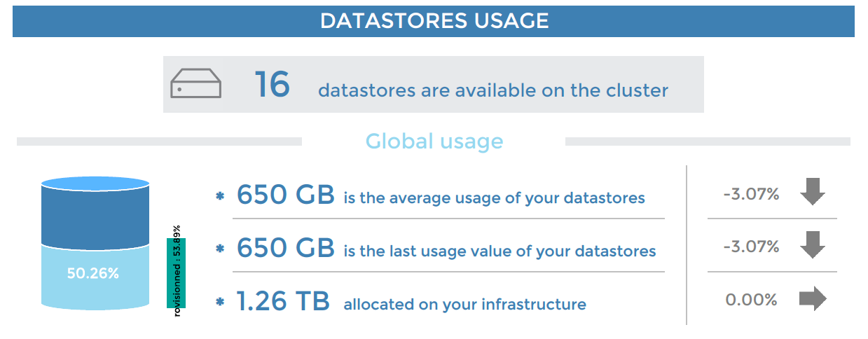Click the 50.26% usage label
Image resolution: width=868 pixels, height=339 pixels.
click(x=92, y=274)
